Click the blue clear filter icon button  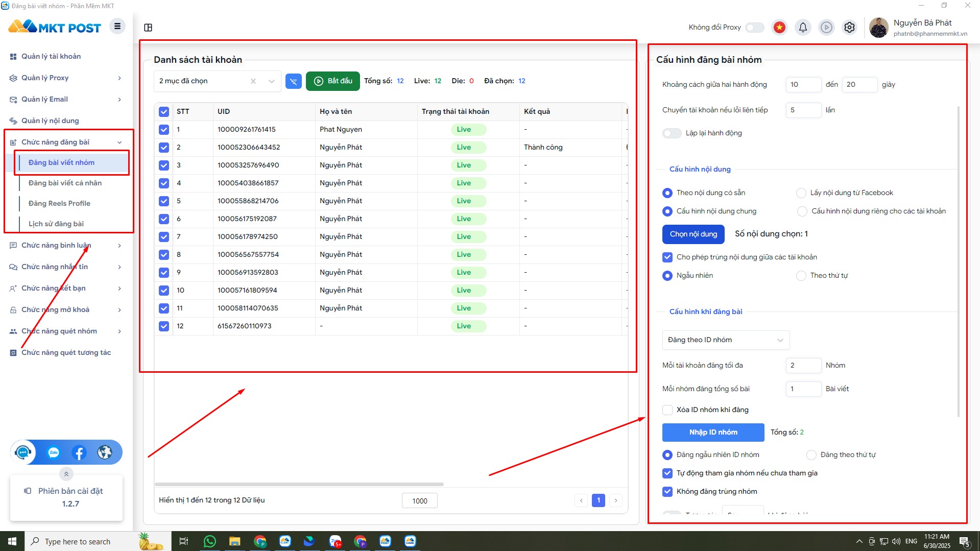[x=293, y=81]
